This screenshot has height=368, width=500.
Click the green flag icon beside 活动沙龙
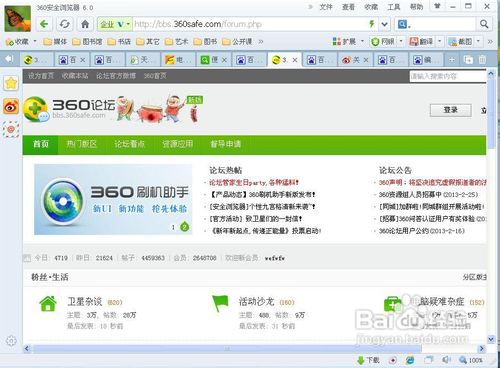[x=220, y=303]
